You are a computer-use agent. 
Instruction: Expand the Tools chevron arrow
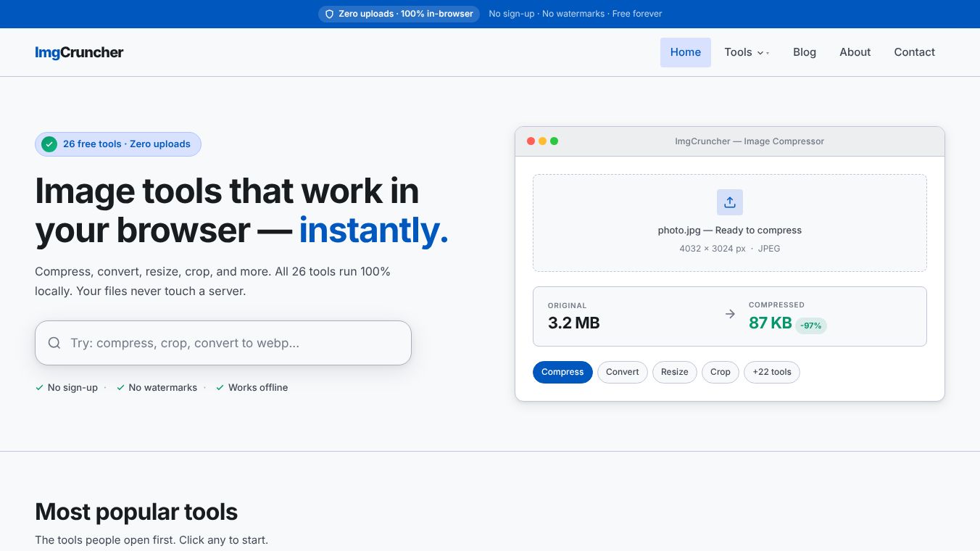click(x=761, y=53)
